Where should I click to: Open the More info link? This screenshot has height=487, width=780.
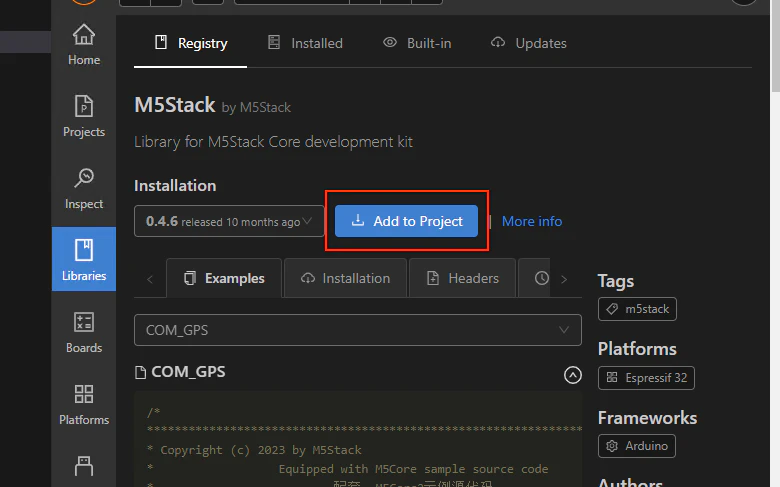click(x=532, y=221)
